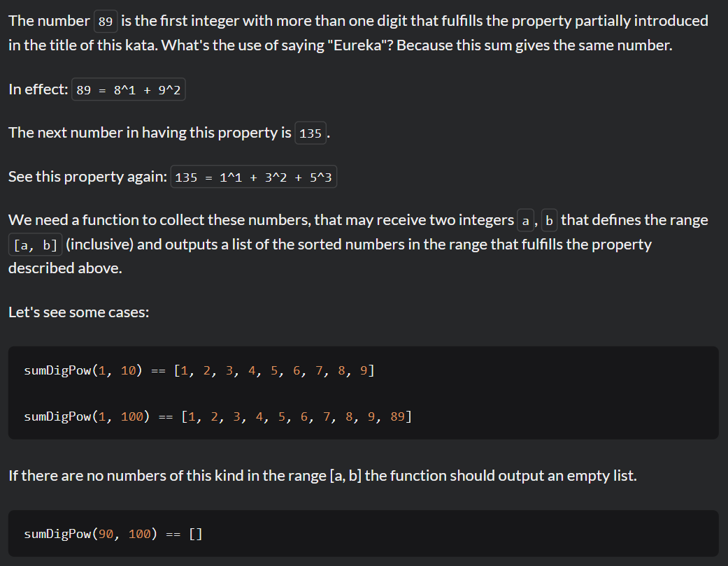
Task: Click the inline code number 89
Action: click(106, 22)
